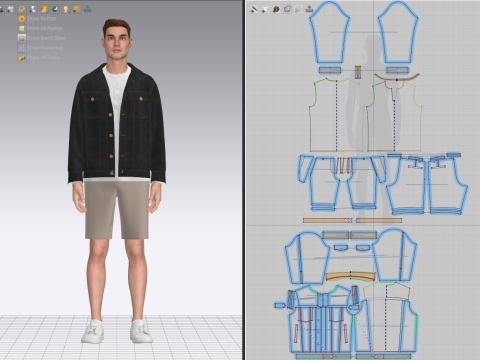480x360 pixels.
Task: Open the 3D arrangement avatar icon with dropdown
Action: pos(33,9)
